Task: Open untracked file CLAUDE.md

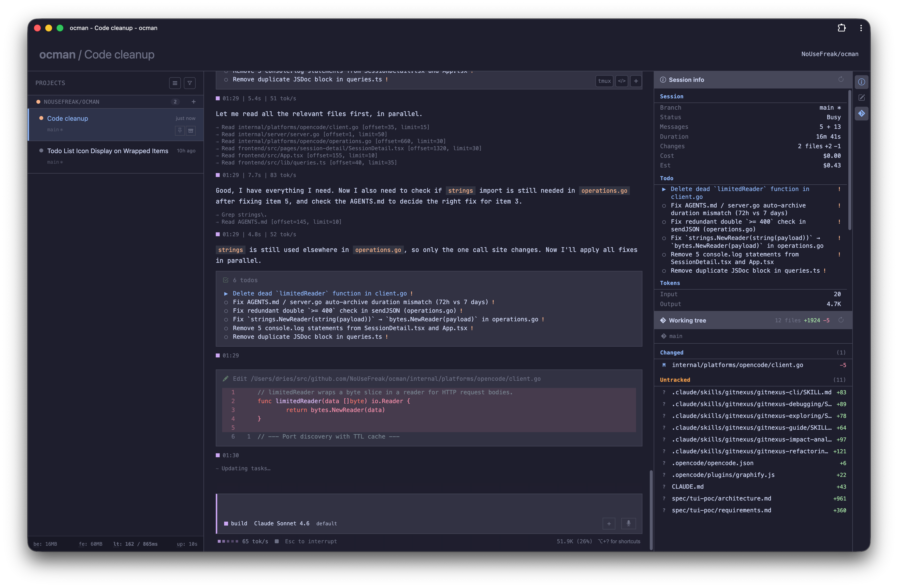Action: (x=753, y=487)
